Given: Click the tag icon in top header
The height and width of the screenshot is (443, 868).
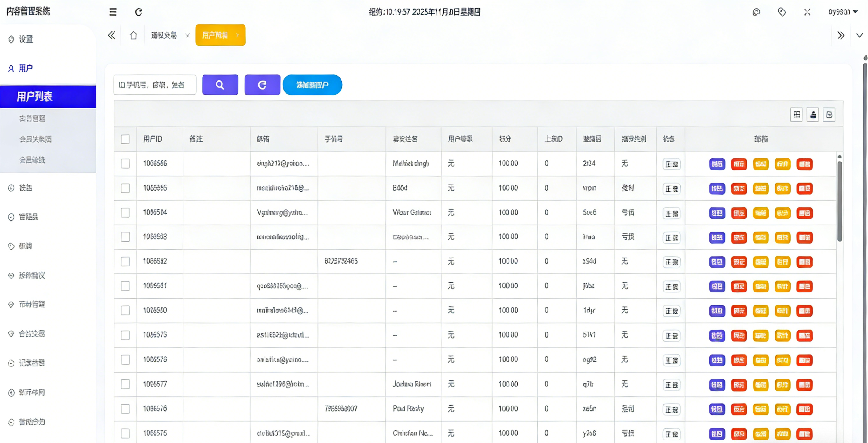Looking at the screenshot, I should pyautogui.click(x=782, y=12).
